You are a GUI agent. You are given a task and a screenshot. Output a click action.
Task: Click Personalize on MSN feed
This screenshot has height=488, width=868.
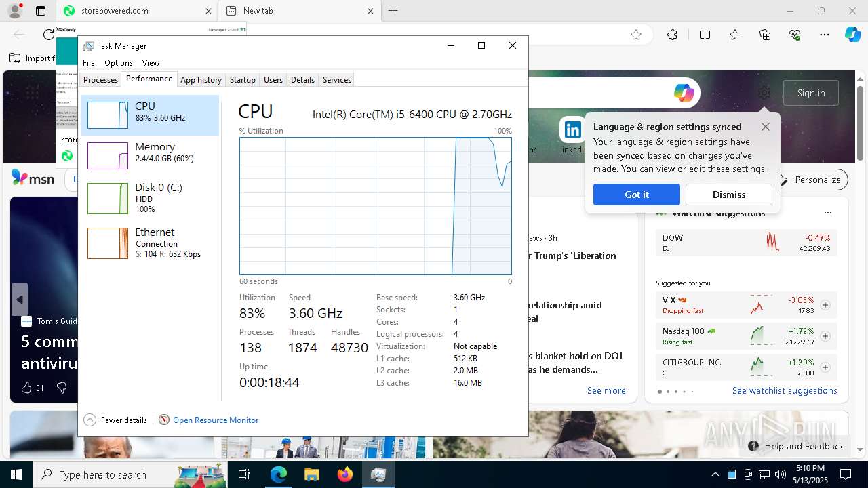point(811,180)
